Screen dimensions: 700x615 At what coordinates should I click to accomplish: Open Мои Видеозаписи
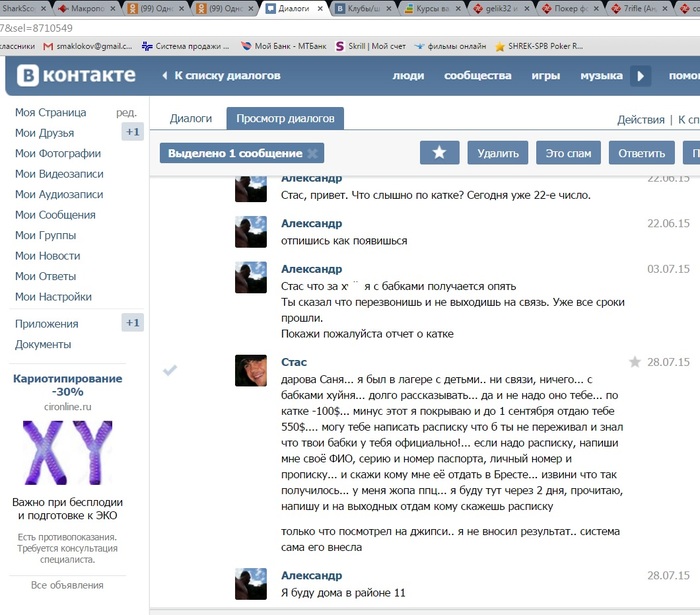point(59,174)
